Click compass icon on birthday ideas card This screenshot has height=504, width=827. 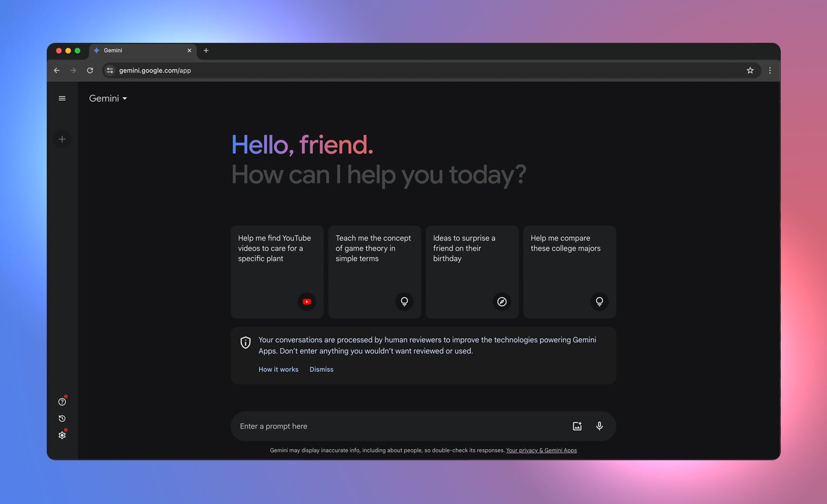point(502,302)
